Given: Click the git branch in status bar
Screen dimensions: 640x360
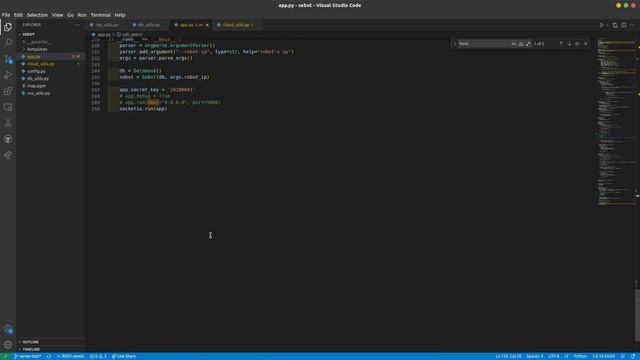Looking at the screenshot, I should (x=28, y=356).
